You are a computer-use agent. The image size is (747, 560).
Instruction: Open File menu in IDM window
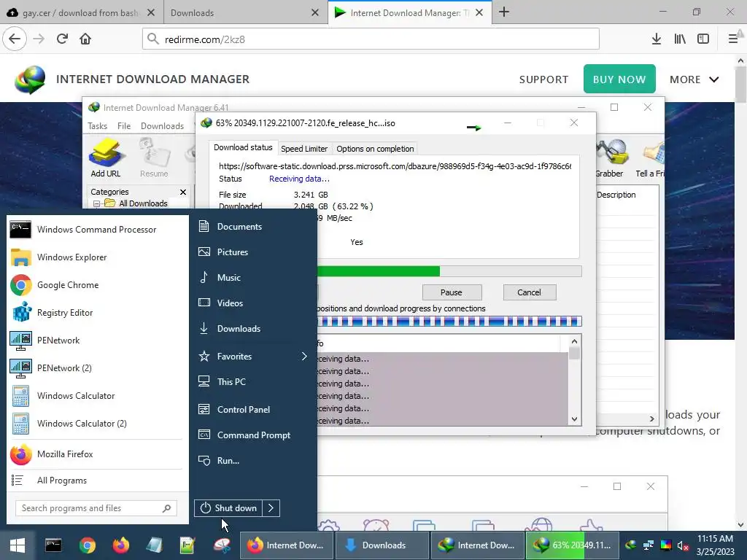[x=124, y=125]
